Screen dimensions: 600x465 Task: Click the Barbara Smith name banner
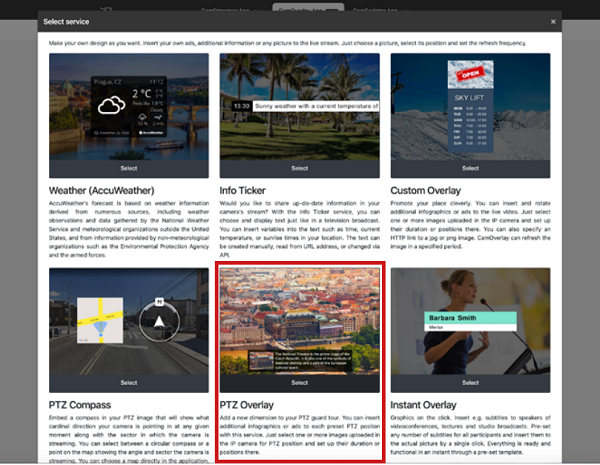tap(468, 318)
